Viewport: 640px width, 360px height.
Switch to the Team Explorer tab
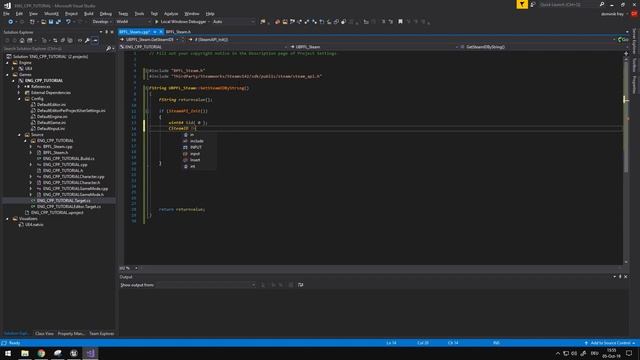coord(102,333)
